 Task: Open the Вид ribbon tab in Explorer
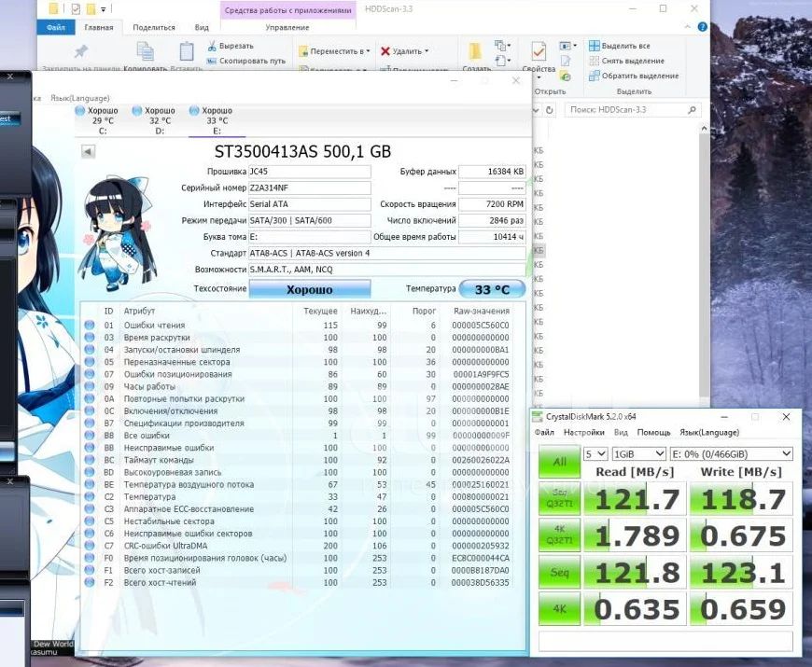[202, 27]
